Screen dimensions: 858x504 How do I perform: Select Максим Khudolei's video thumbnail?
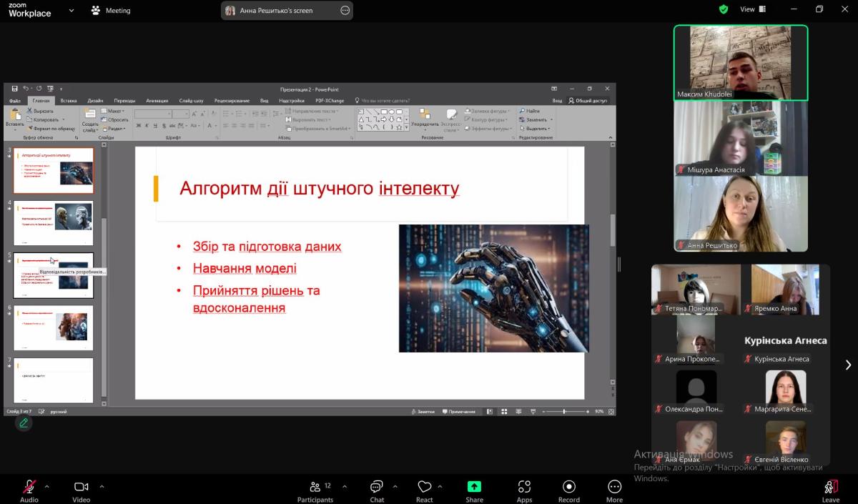point(741,63)
